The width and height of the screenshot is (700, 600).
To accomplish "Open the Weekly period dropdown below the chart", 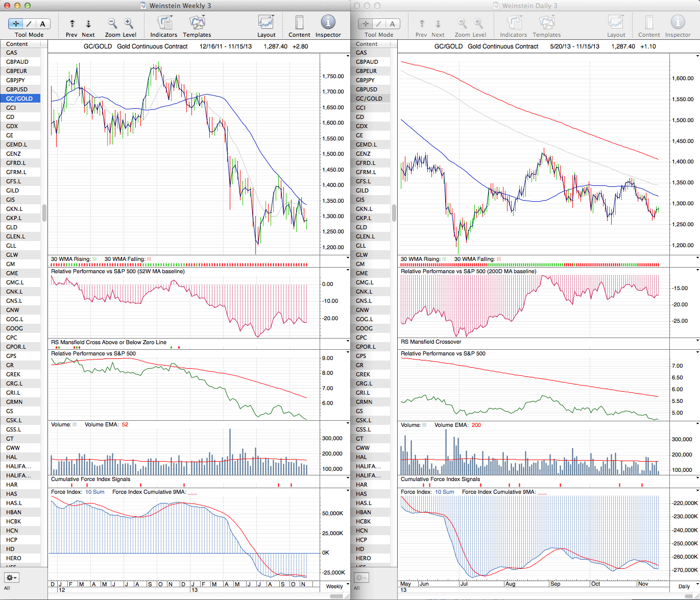I will pos(337,586).
